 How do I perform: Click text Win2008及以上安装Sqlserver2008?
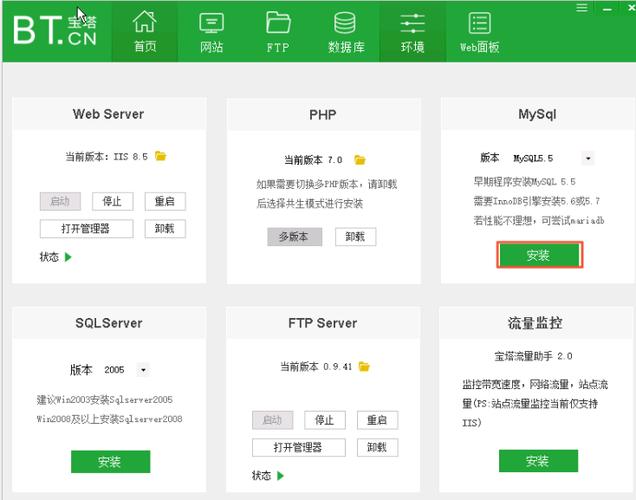tap(110, 419)
